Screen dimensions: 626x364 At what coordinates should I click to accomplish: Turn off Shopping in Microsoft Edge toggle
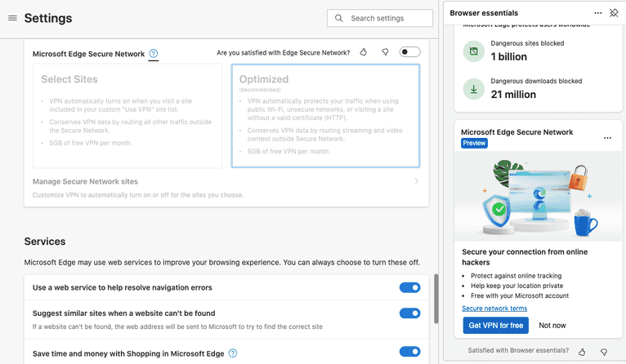[x=409, y=352]
